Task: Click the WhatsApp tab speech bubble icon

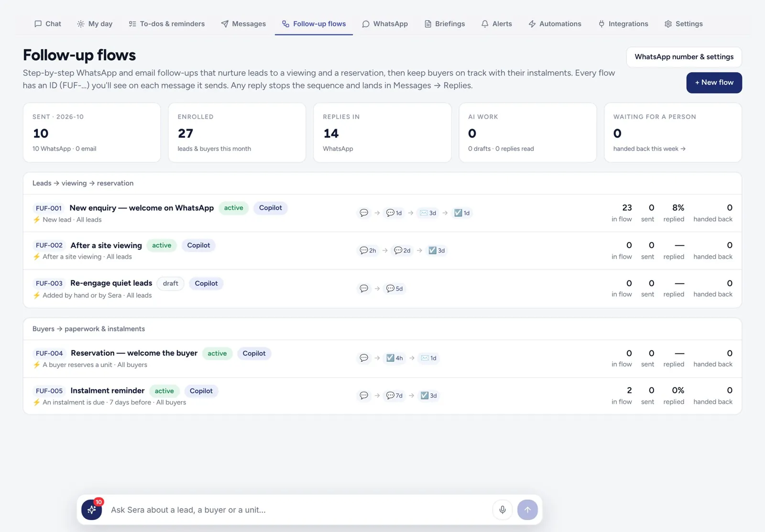Action: 366,24
